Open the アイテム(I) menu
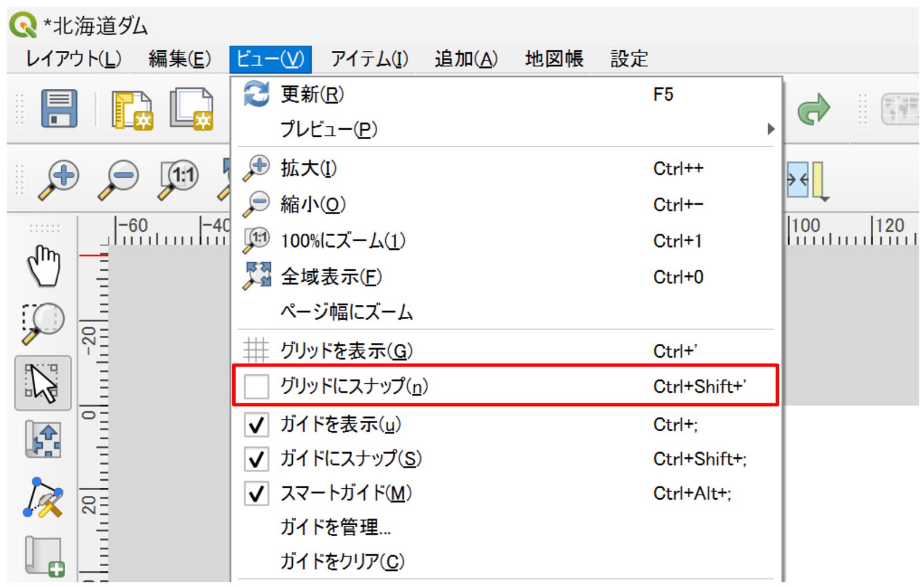Image resolution: width=924 pixels, height=587 pixels. [x=370, y=59]
